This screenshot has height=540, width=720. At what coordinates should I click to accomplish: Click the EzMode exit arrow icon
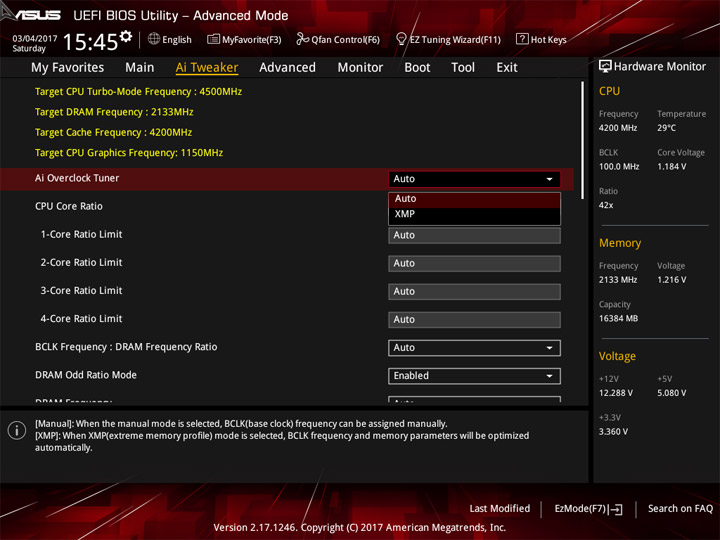coord(616,509)
